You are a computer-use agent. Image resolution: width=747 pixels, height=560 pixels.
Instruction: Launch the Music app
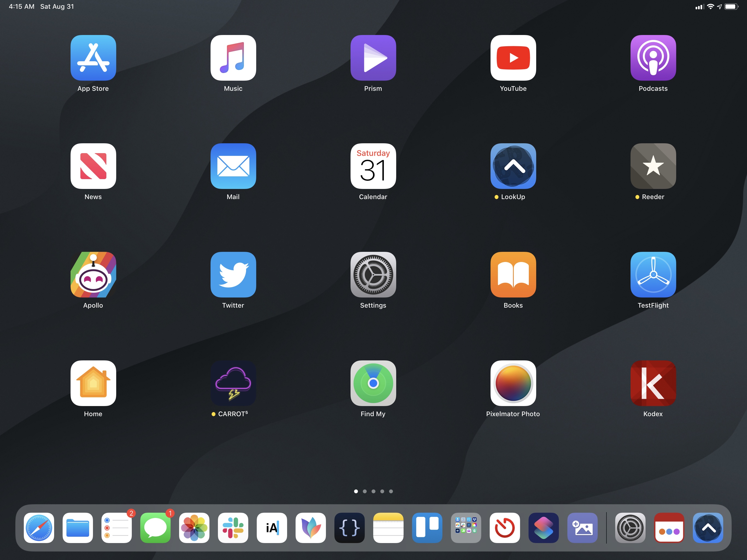click(233, 58)
